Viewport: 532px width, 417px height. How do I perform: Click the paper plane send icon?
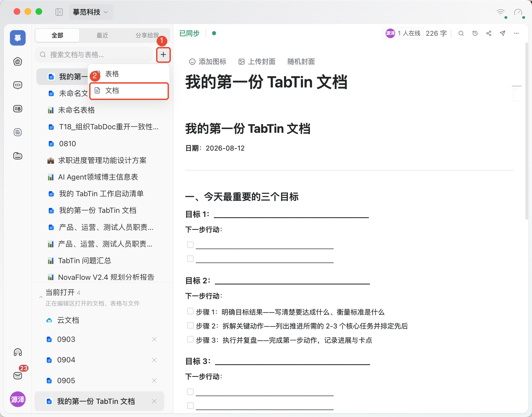pos(502,33)
